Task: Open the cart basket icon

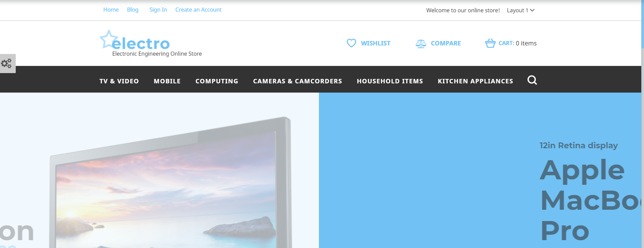Action: (490, 43)
